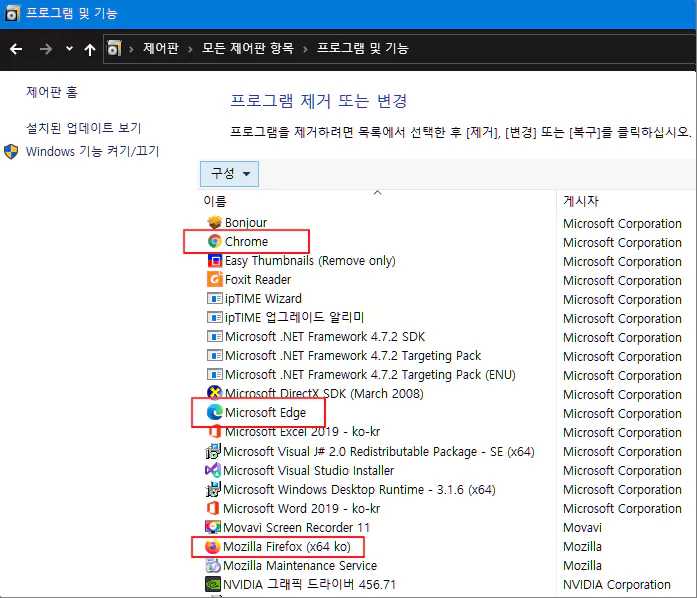This screenshot has height=598, width=697.
Task: Select ipTIME Wizard program row
Action: pyautogui.click(x=263, y=298)
